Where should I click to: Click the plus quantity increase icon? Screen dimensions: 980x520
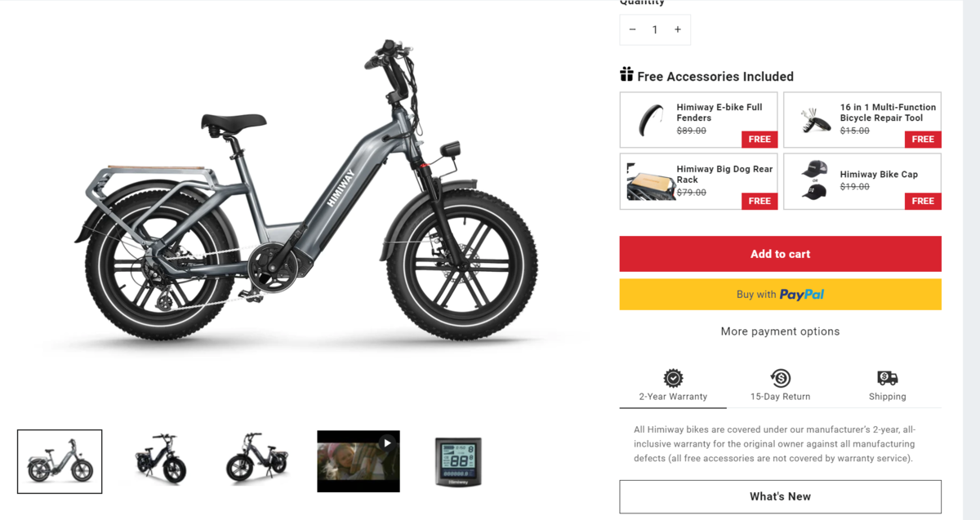coord(678,29)
